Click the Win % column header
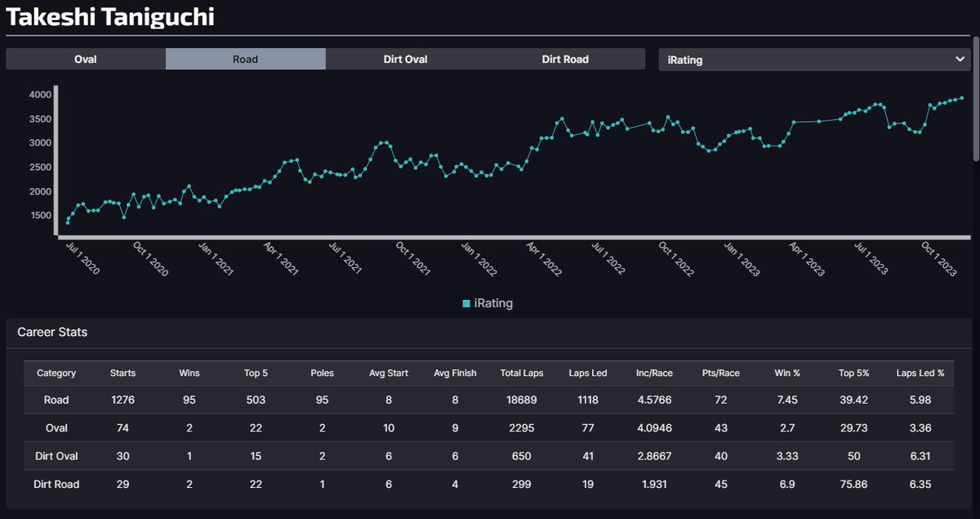This screenshot has width=980, height=519. tap(787, 373)
